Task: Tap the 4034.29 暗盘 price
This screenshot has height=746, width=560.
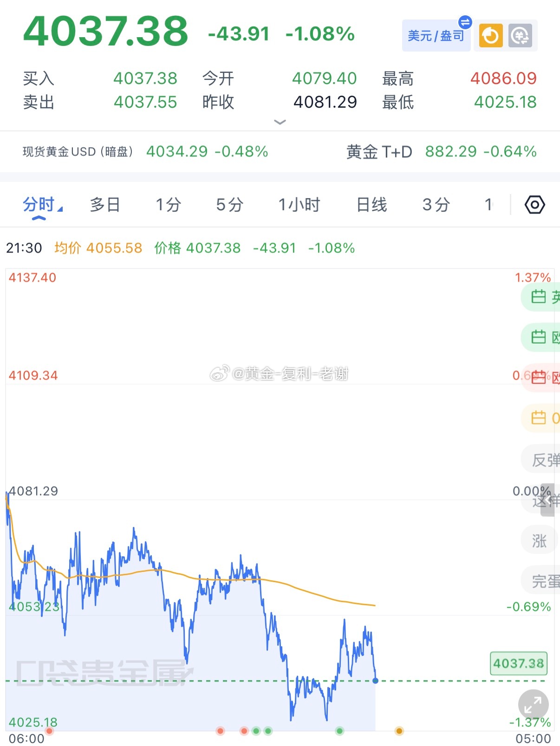Action: (x=177, y=152)
